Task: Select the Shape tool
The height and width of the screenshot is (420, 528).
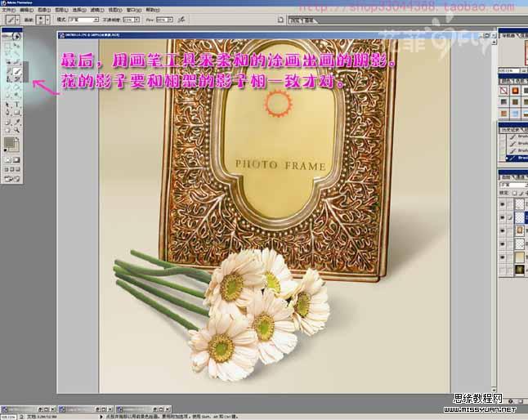Action: 17,113
